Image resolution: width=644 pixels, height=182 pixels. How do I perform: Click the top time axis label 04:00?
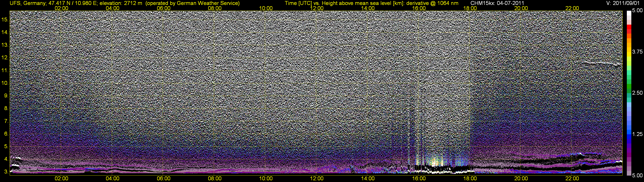[x=112, y=8]
